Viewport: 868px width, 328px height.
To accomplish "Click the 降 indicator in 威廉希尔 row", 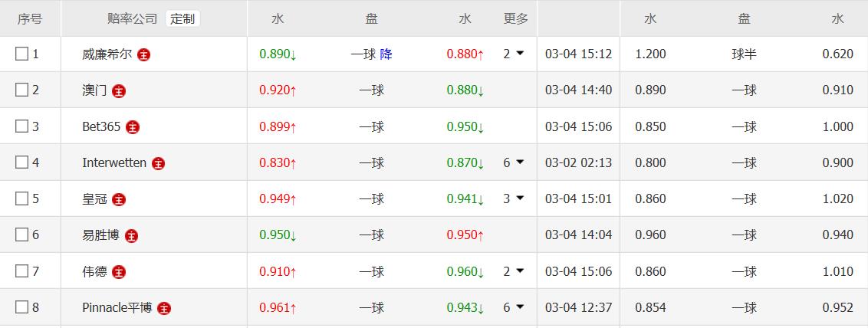I will point(386,54).
